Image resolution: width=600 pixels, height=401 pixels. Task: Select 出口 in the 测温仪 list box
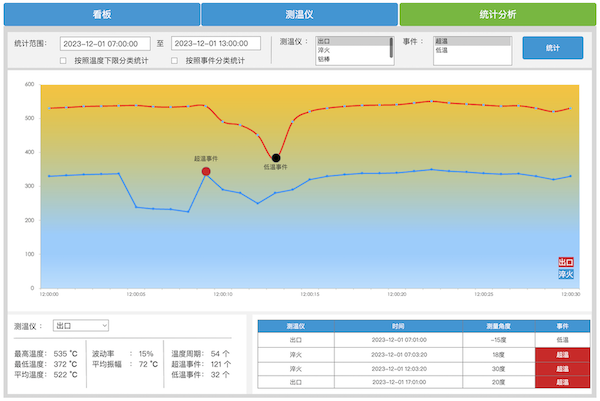point(350,42)
